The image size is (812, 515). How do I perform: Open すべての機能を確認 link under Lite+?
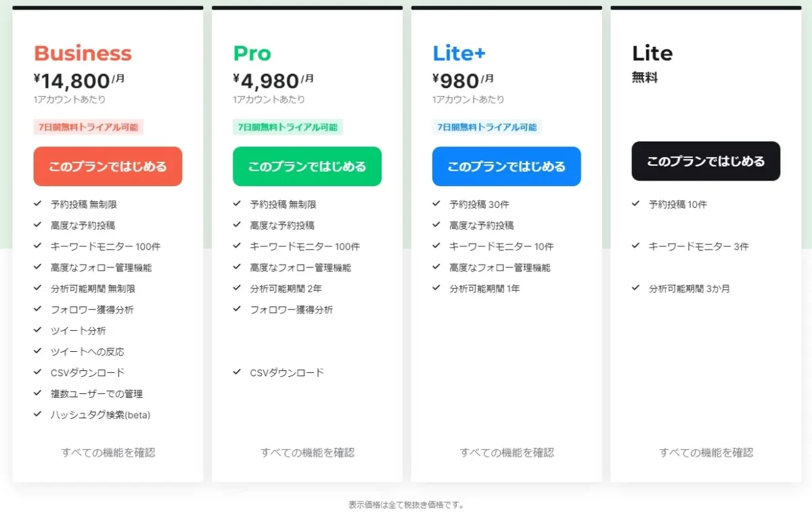point(507,453)
